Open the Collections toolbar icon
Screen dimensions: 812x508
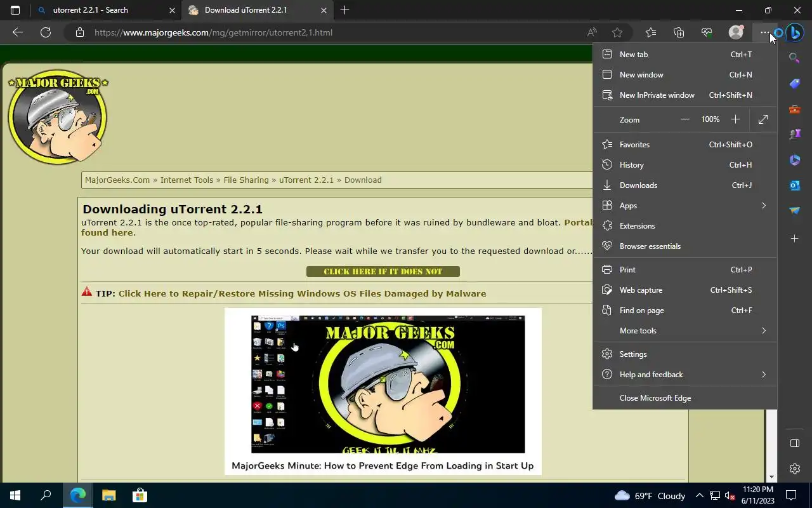679,32
